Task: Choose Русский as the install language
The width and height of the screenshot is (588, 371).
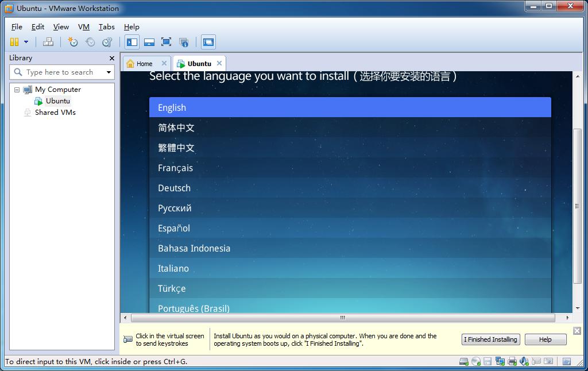Action: click(350, 208)
